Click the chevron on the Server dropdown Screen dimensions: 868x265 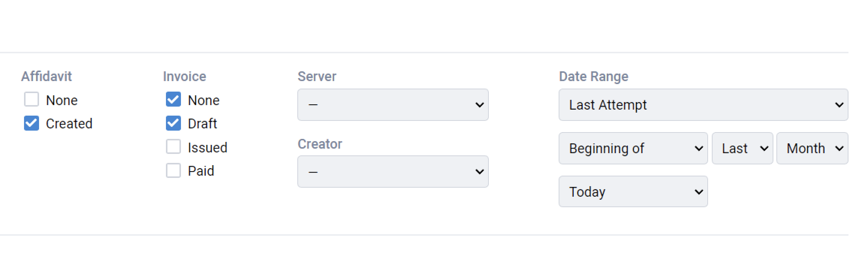(479, 105)
